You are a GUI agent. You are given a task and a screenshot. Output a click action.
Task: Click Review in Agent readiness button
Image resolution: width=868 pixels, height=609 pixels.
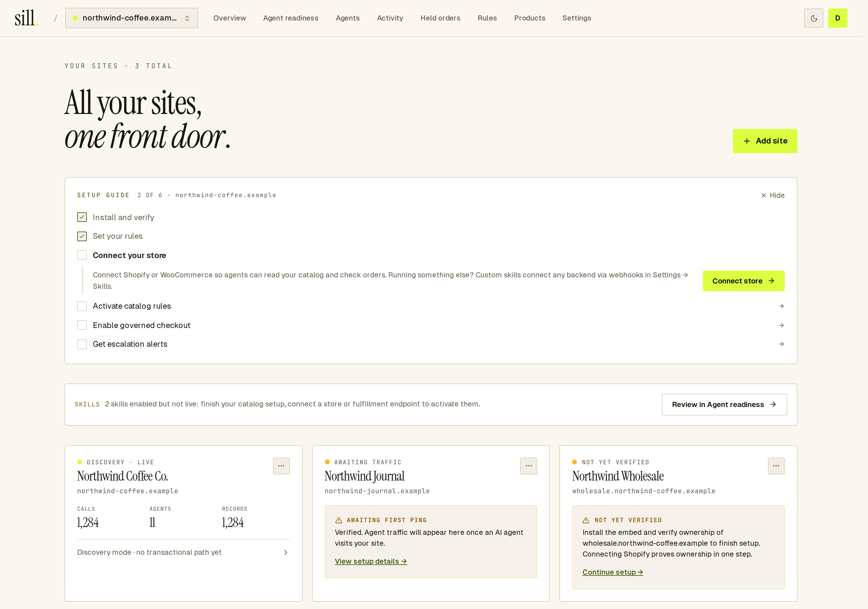(x=724, y=405)
